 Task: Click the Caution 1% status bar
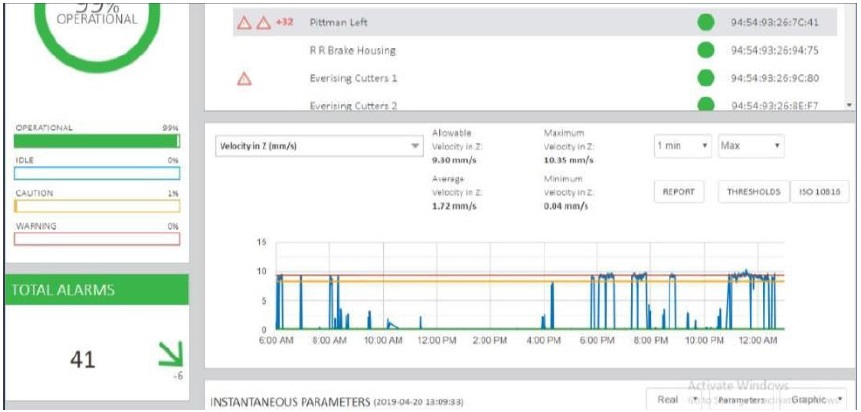click(x=97, y=206)
